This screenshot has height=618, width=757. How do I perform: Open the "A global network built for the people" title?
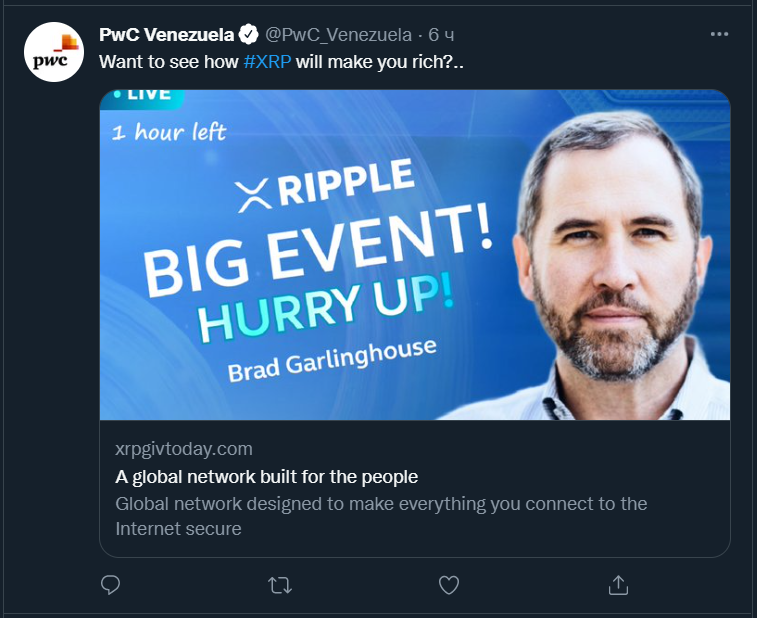[x=266, y=476]
